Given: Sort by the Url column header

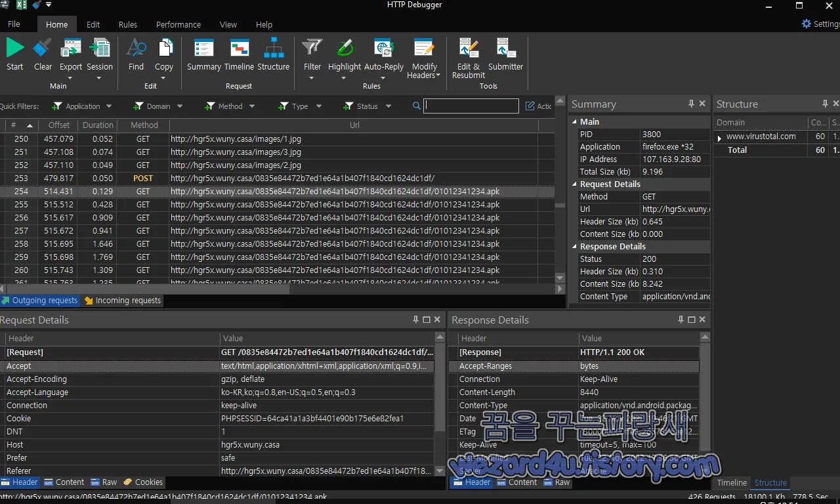Looking at the screenshot, I should click(354, 125).
